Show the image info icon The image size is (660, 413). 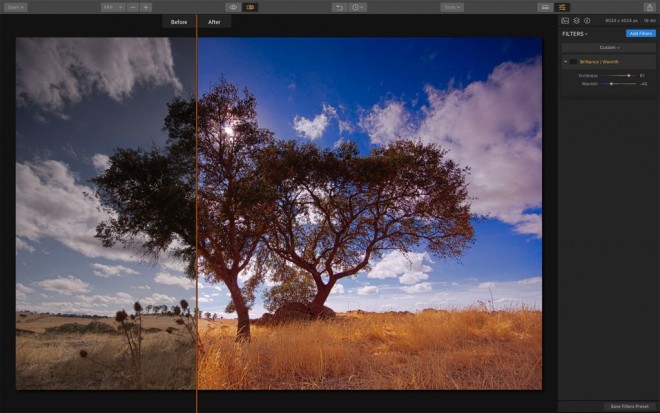coord(587,21)
